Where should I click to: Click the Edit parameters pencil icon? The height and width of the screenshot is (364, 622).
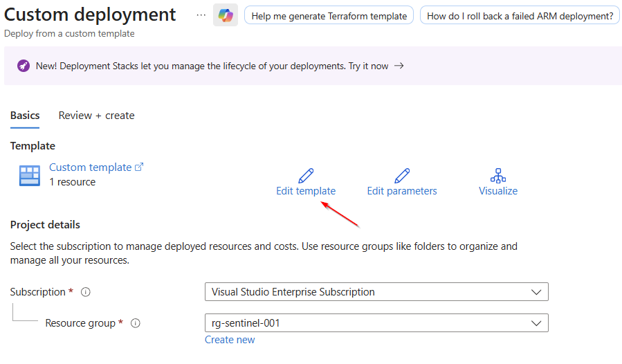pyautogui.click(x=401, y=175)
